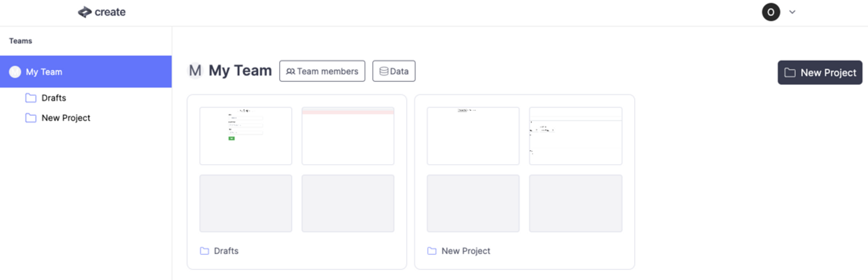Open second thumbnail in New Project card
This screenshot has height=280, width=868.
point(576,136)
